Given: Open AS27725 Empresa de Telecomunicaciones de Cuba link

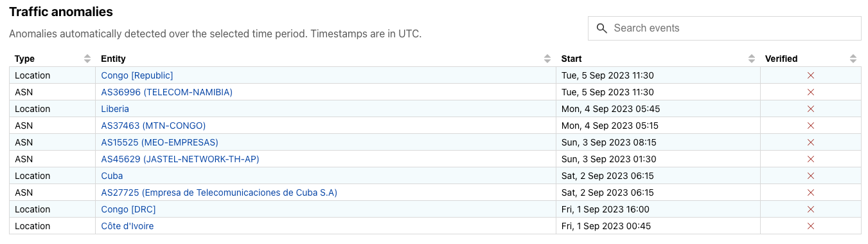Looking at the screenshot, I should point(219,192).
